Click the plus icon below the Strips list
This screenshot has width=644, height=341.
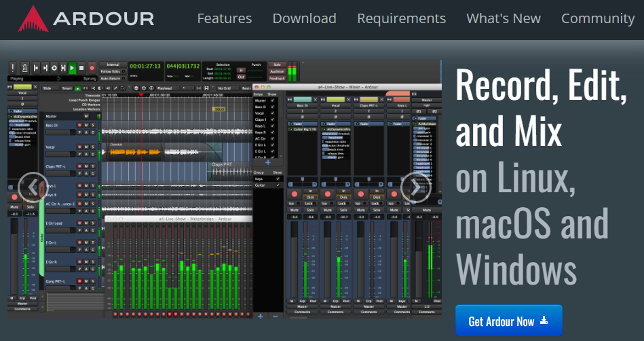click(268, 163)
